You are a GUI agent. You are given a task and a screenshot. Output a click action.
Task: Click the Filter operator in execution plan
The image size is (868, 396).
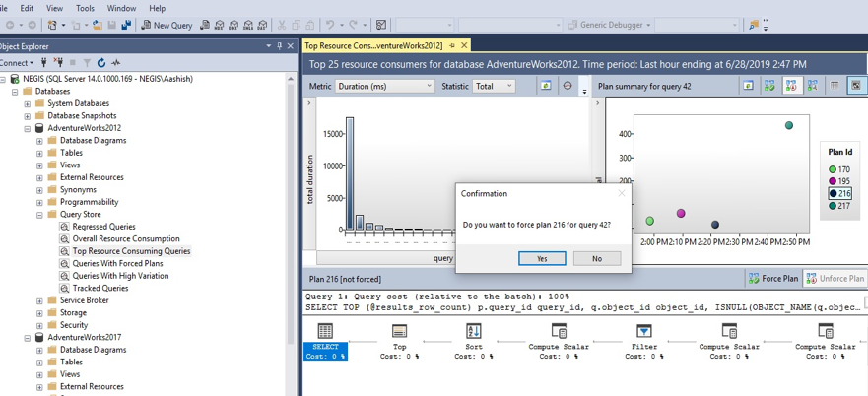click(x=644, y=342)
